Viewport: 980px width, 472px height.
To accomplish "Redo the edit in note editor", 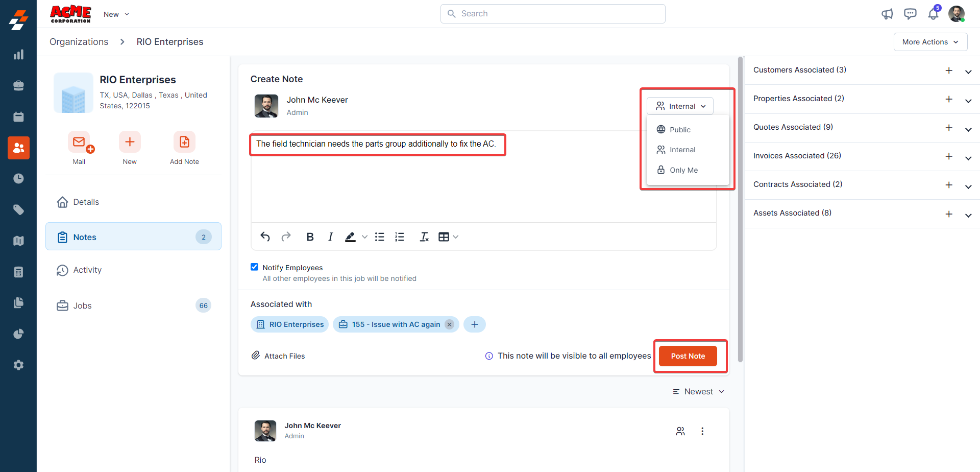I will click(x=286, y=237).
